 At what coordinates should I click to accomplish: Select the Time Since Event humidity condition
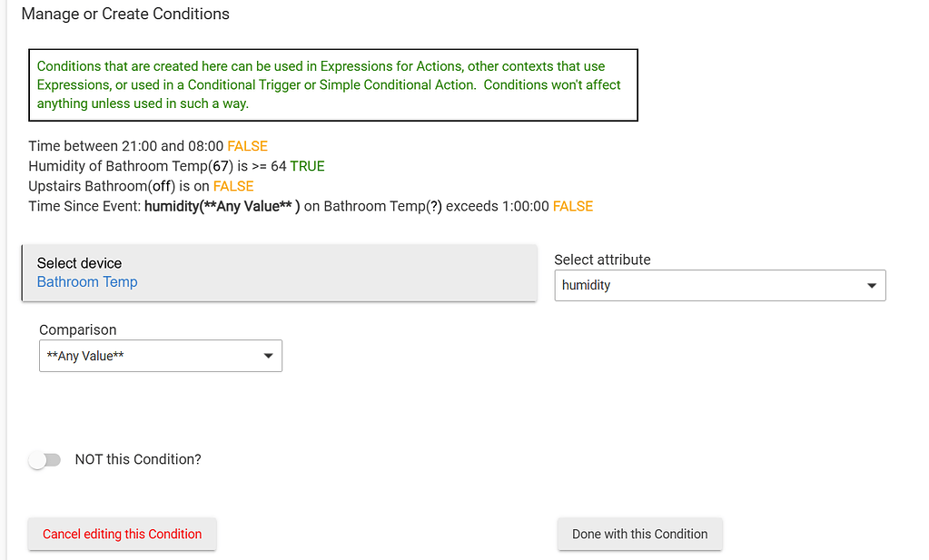[289, 206]
